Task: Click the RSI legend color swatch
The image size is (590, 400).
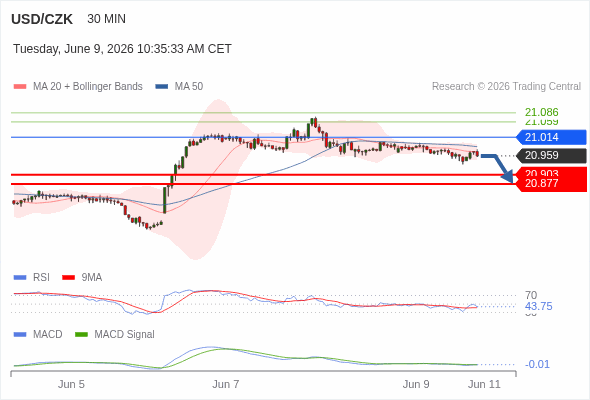Action: coord(20,278)
